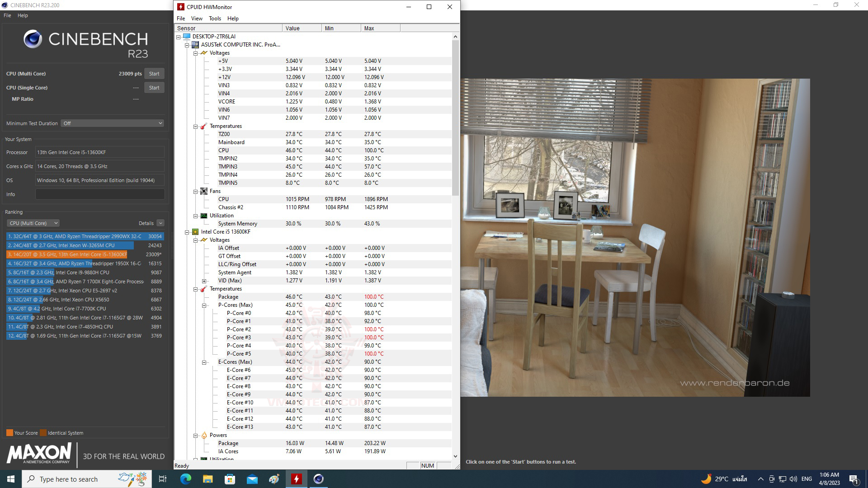The width and height of the screenshot is (868, 488).
Task: Open the CPU (Multi Core) ranking dropdown
Action: [33, 223]
